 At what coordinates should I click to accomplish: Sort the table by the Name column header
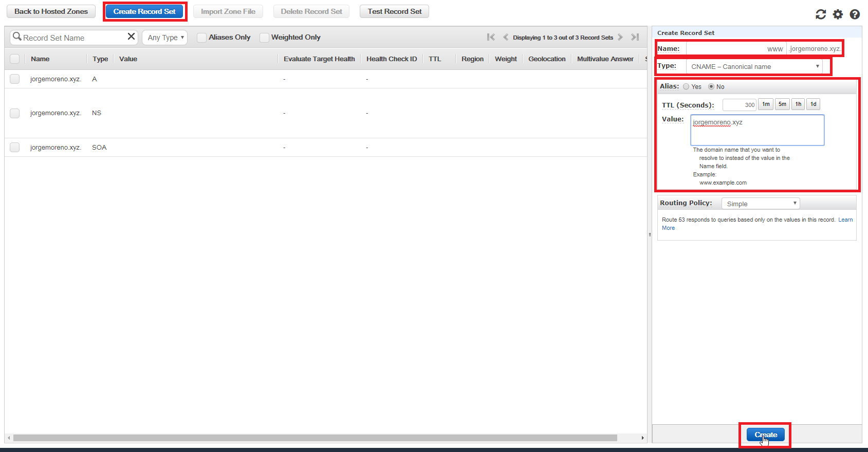click(x=40, y=59)
